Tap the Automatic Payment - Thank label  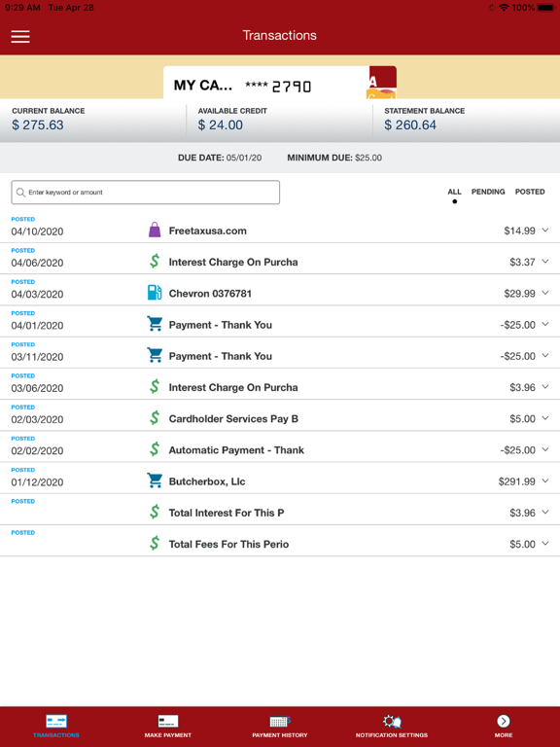pyautogui.click(x=236, y=450)
